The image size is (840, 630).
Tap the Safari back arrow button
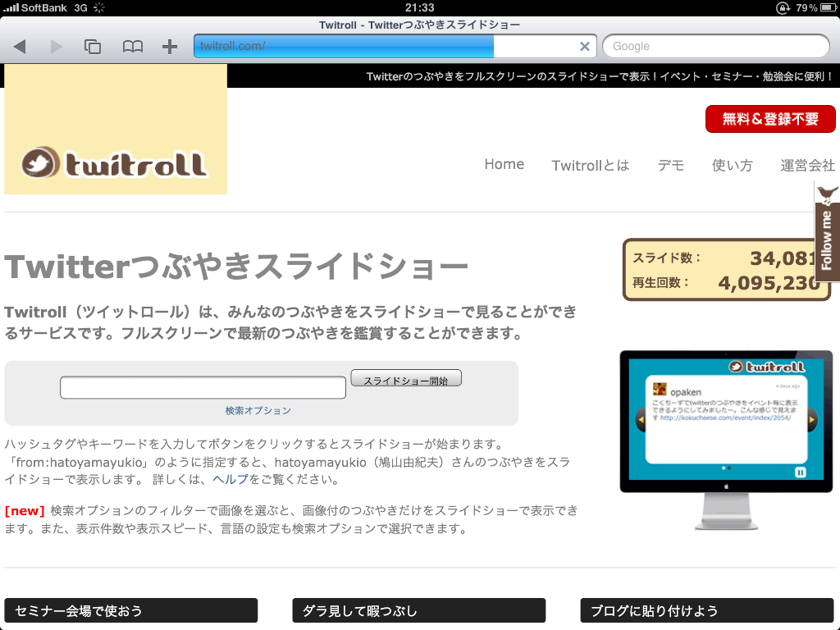tap(20, 47)
